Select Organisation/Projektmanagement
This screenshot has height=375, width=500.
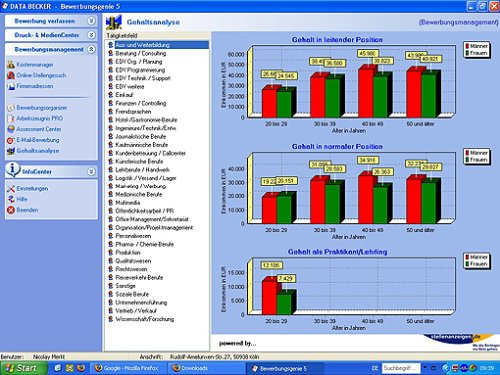[154, 228]
